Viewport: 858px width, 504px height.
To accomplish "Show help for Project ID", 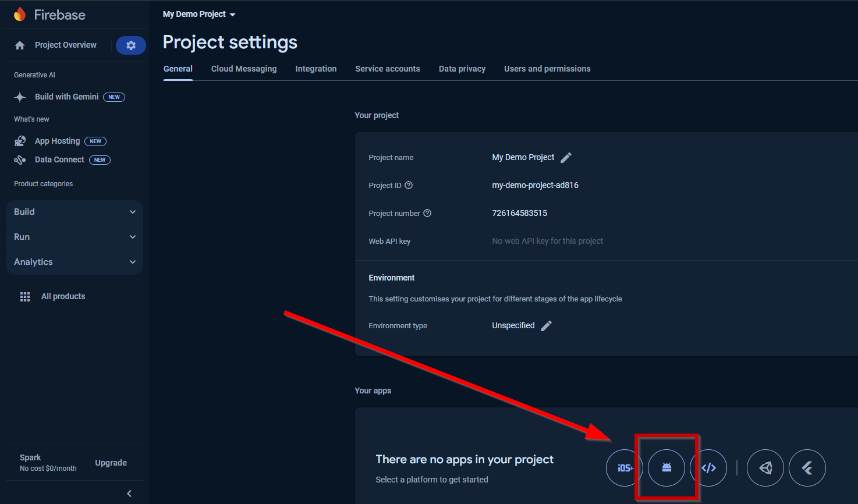I will 409,186.
